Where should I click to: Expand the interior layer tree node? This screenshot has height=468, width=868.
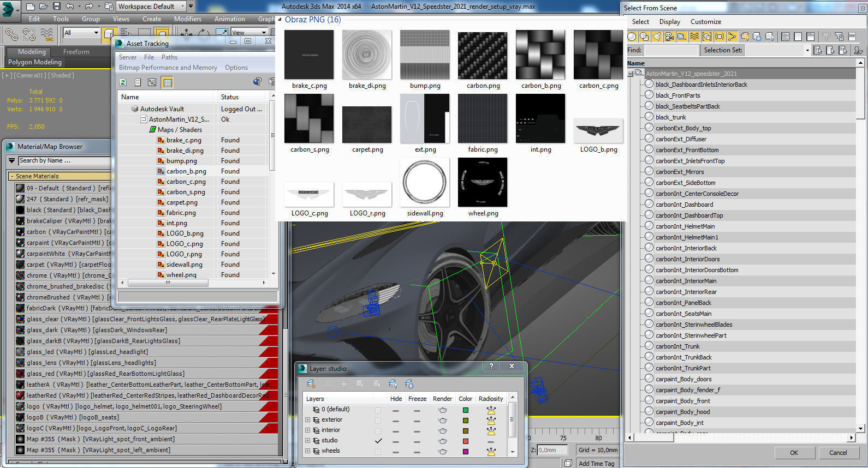coord(307,430)
